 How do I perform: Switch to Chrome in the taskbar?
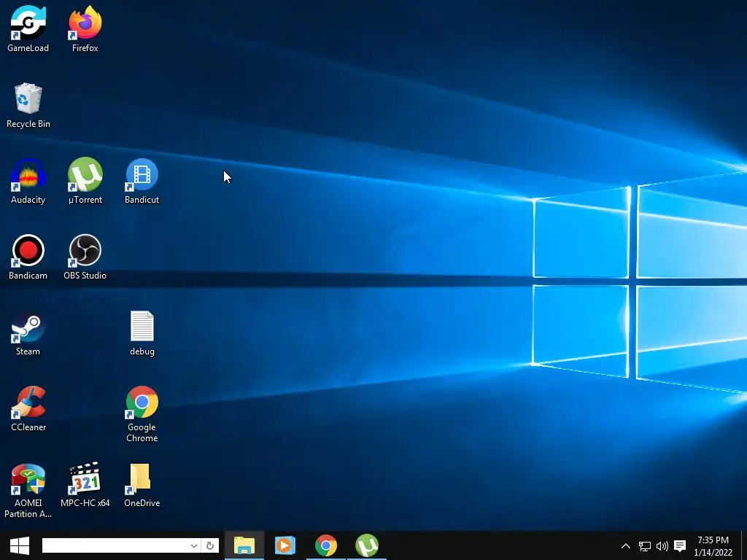326,545
